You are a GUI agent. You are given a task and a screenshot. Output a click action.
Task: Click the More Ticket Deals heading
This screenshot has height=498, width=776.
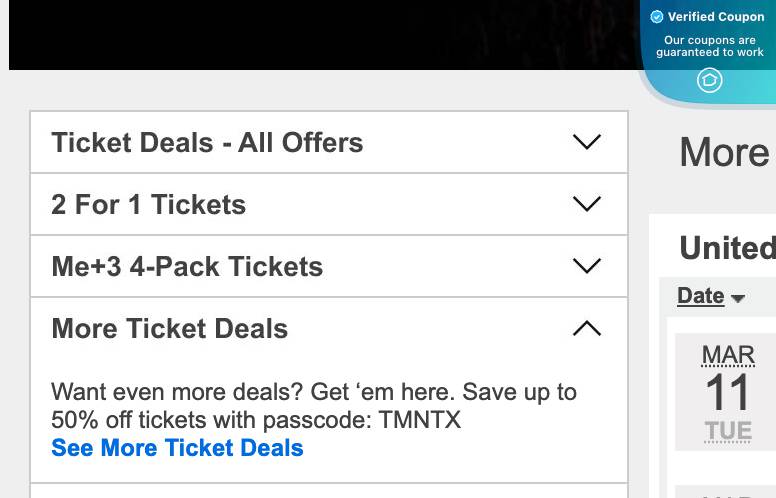click(x=169, y=328)
